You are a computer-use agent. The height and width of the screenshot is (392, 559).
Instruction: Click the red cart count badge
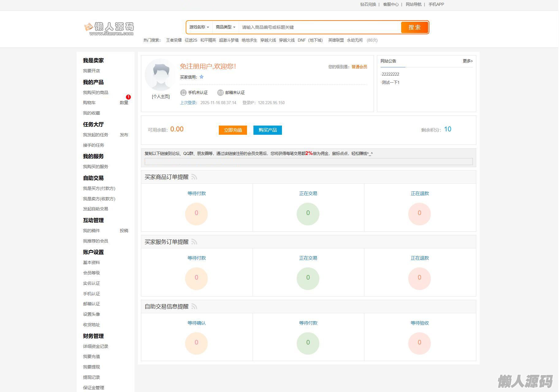tap(128, 97)
